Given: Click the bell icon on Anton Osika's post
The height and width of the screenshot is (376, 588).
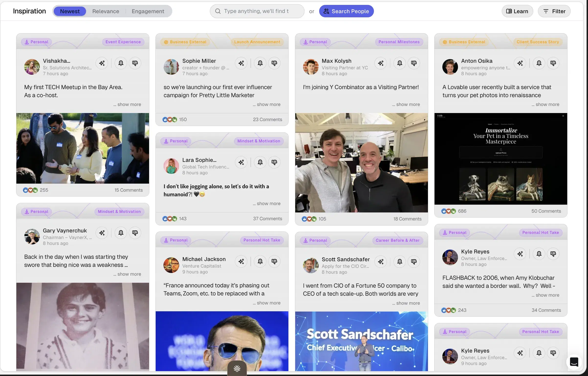Looking at the screenshot, I should pyautogui.click(x=539, y=63).
